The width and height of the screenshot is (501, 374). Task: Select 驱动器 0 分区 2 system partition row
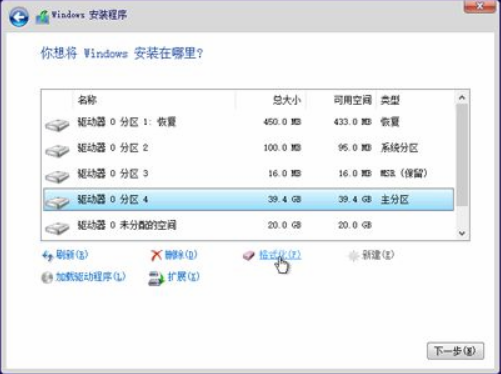[x=248, y=148]
